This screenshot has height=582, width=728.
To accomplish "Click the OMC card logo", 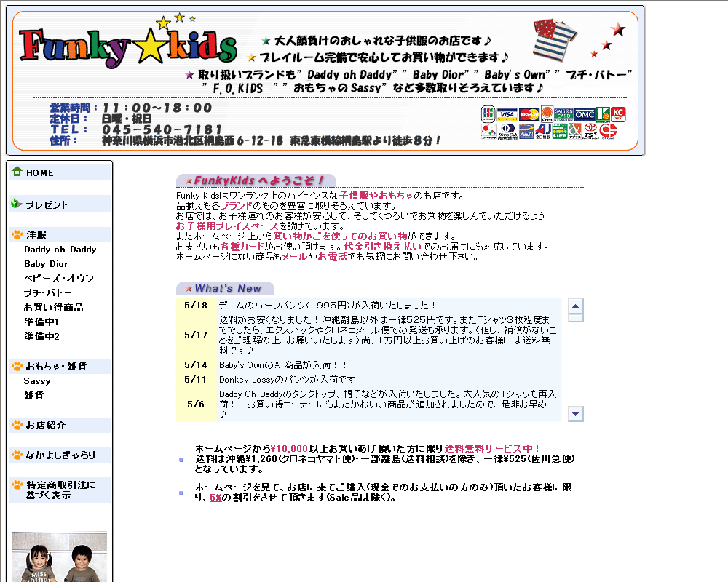I will click(585, 115).
